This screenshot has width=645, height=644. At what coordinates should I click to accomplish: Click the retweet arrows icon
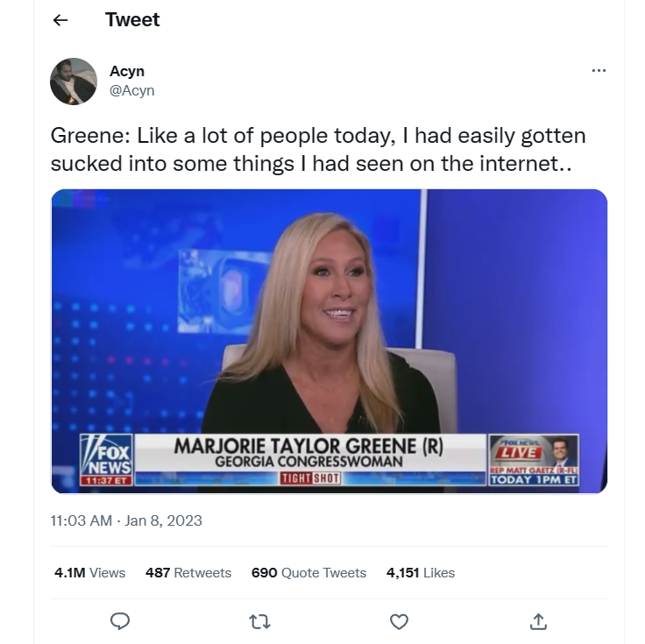259,621
